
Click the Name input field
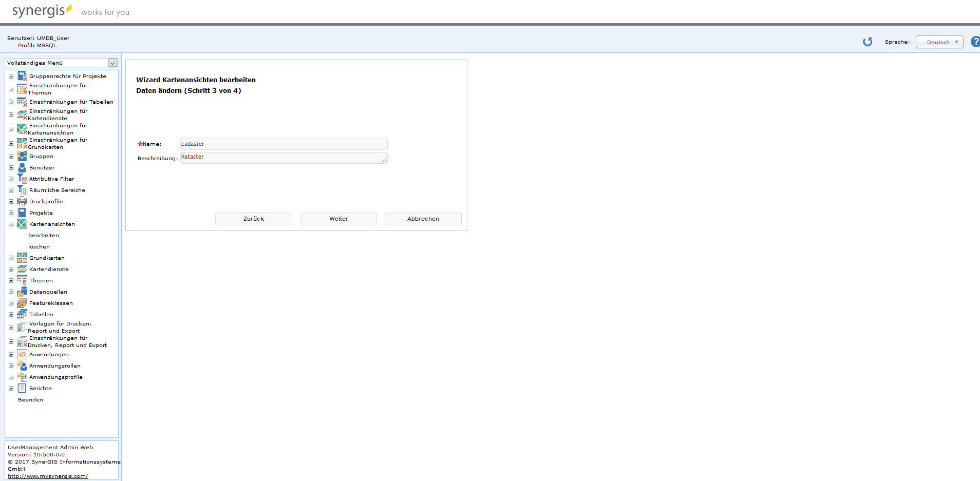coord(284,144)
